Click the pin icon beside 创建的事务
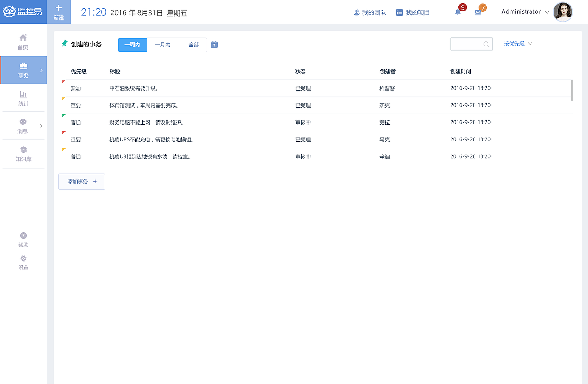 [x=65, y=44]
